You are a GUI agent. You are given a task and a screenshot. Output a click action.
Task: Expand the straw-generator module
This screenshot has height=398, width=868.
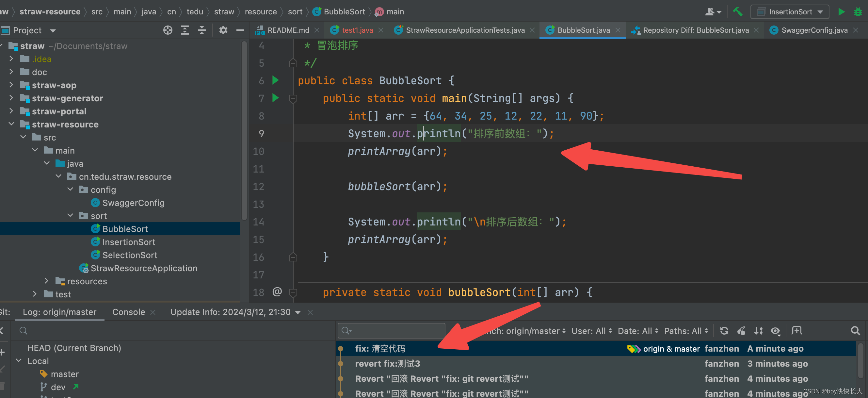click(11, 98)
